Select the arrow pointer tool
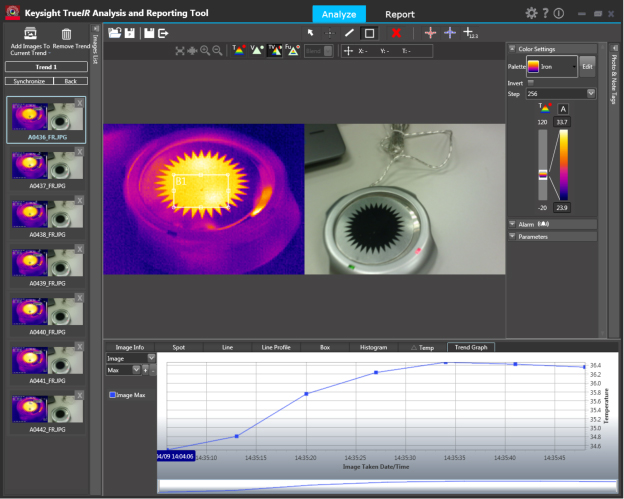Image resolution: width=624 pixels, height=499 pixels. pos(310,33)
